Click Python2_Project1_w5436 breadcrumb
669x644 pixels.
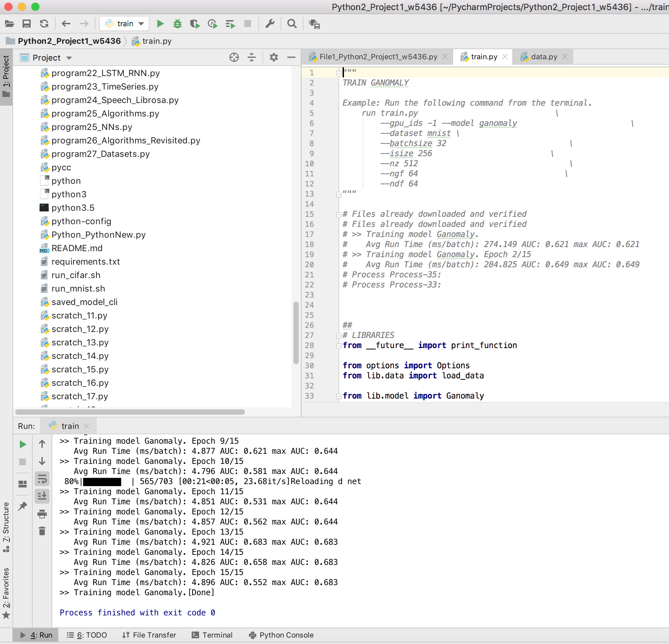click(x=69, y=41)
